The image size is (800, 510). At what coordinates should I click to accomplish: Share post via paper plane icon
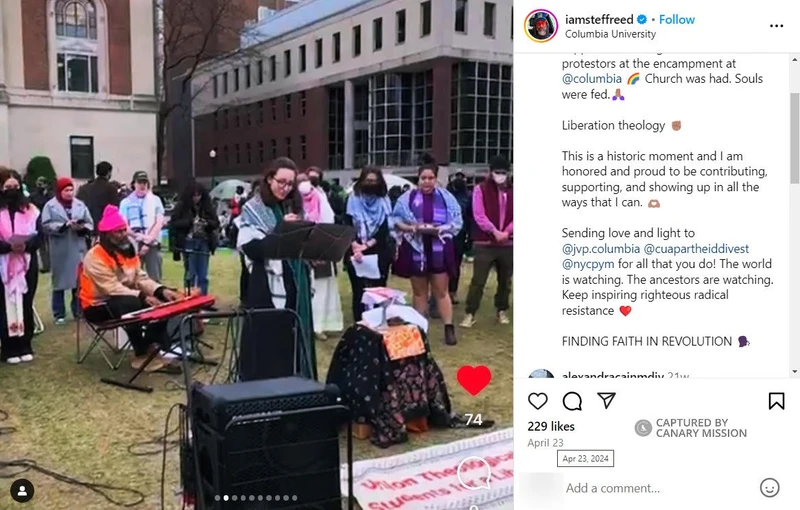tap(606, 400)
